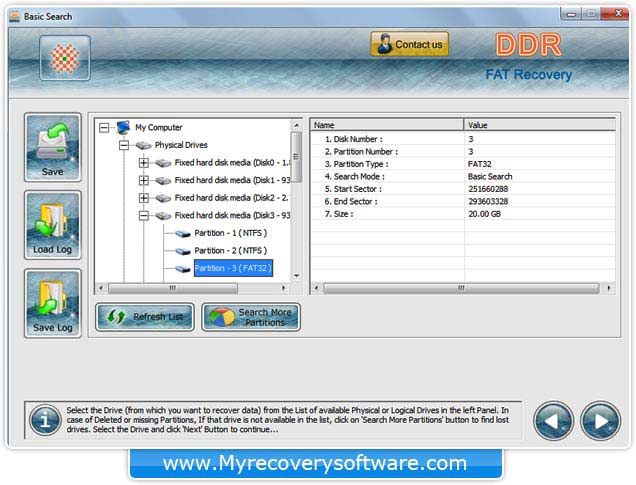The width and height of the screenshot is (636, 485).
Task: Click the Partition Type row label
Action: click(357, 164)
